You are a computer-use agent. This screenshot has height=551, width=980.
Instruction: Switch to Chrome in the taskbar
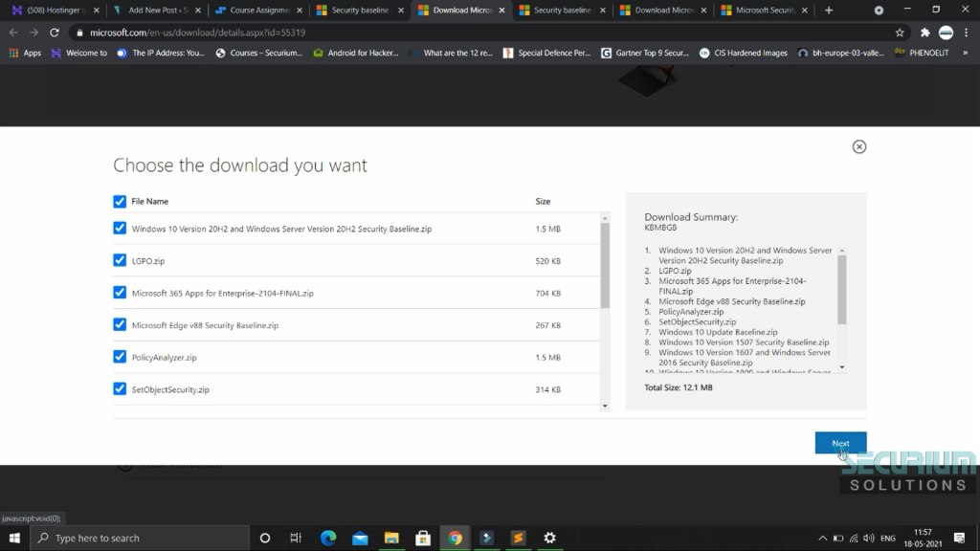(x=455, y=538)
